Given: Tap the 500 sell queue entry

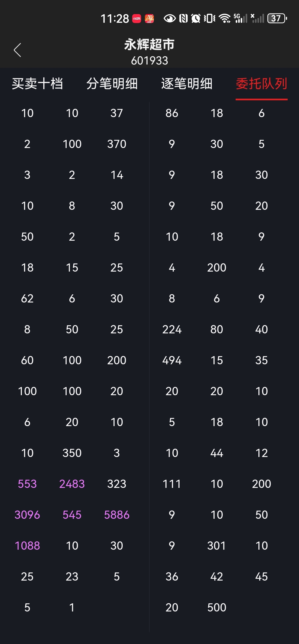Looking at the screenshot, I should [217, 607].
